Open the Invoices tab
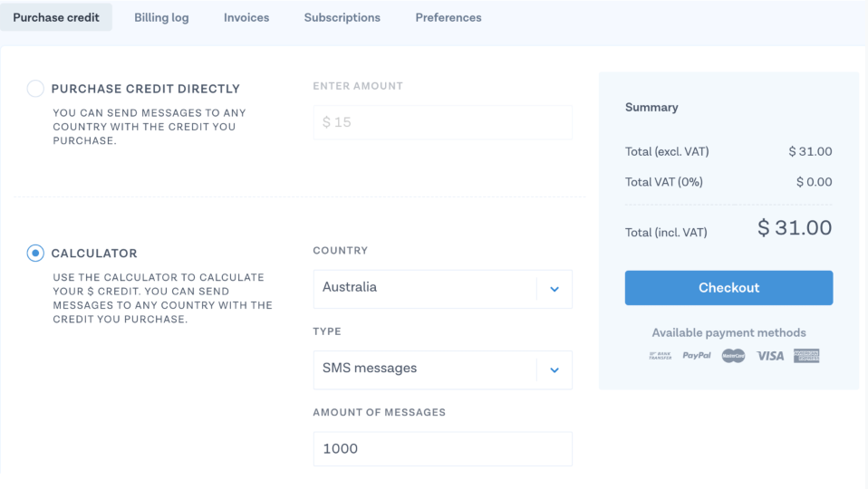 (x=246, y=17)
